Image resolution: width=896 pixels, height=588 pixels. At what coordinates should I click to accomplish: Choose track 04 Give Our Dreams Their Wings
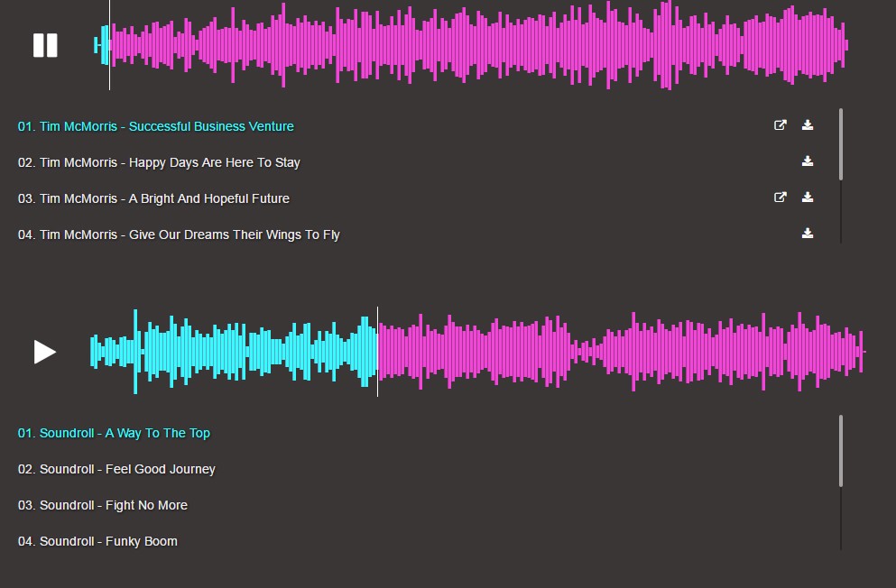(179, 234)
